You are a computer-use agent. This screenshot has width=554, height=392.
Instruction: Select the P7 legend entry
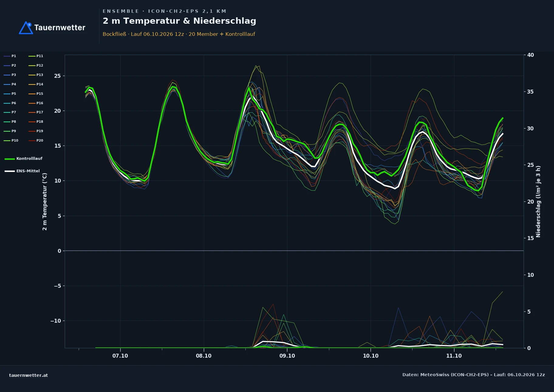point(10,112)
